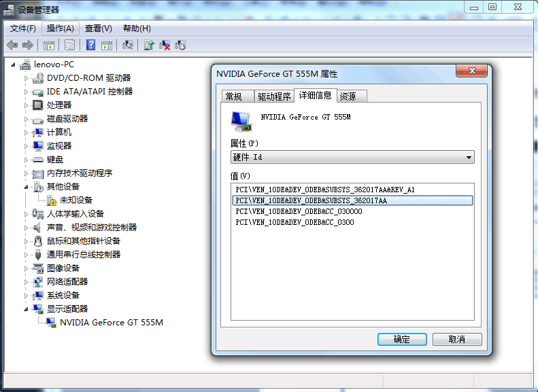
Task: Click the keyboard device icon
Action: coord(37,160)
